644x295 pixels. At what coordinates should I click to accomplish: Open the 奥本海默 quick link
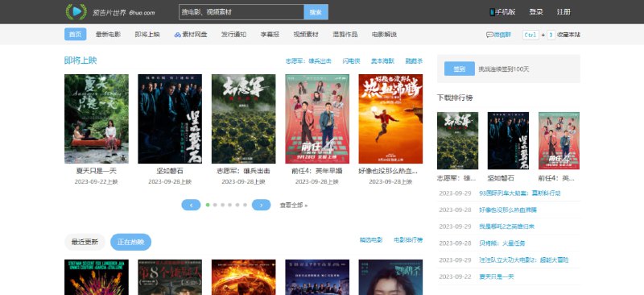click(x=382, y=61)
